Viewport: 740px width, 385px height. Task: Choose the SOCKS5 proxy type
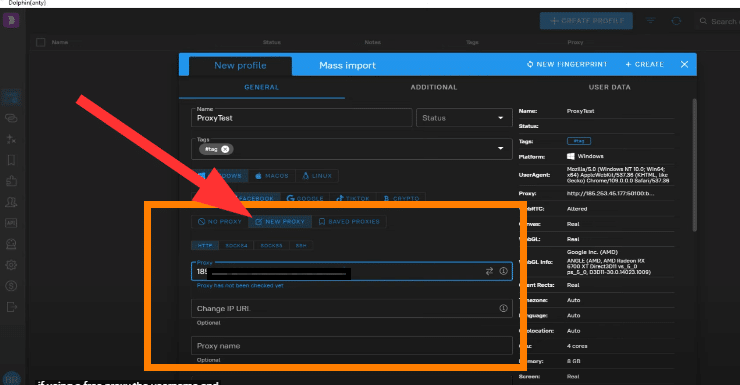point(271,245)
